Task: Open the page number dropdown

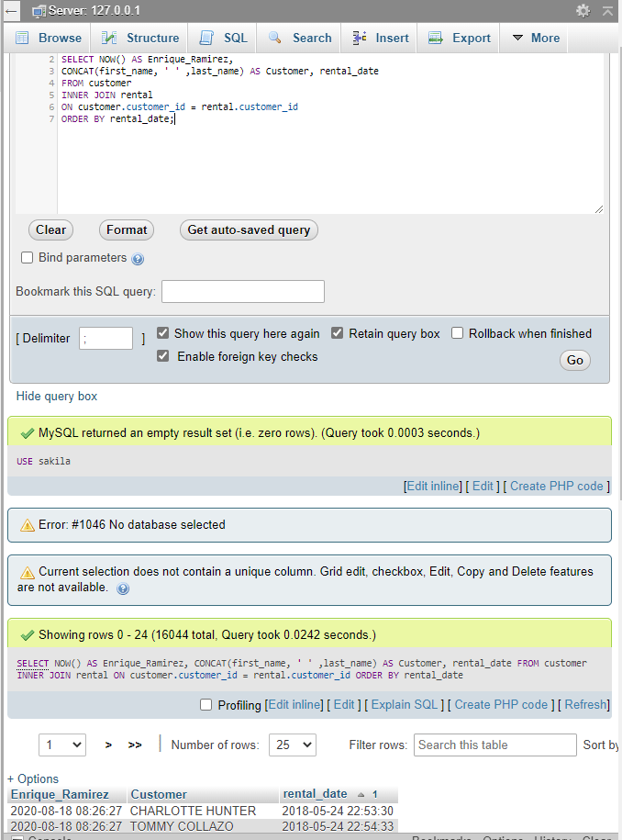Action: (x=62, y=745)
